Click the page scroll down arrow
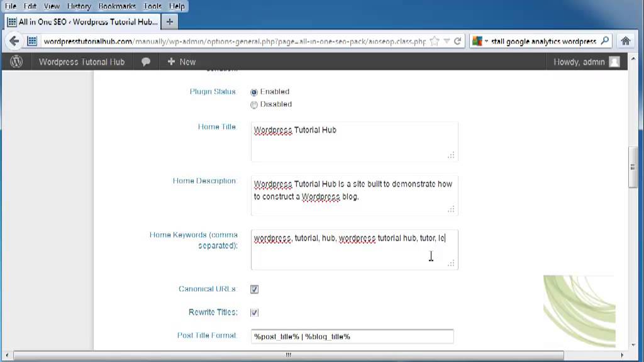644x362 pixels. point(633,345)
